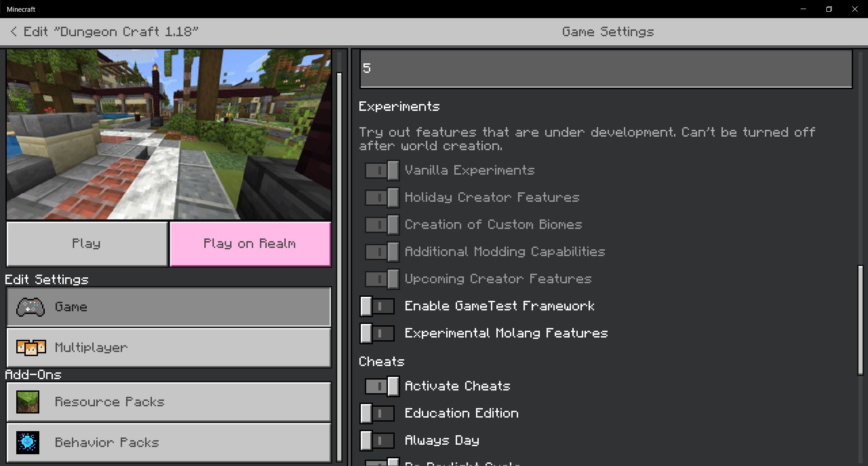Click the experiments description text
Viewport: 868px width, 466px height.
pyautogui.click(x=587, y=139)
